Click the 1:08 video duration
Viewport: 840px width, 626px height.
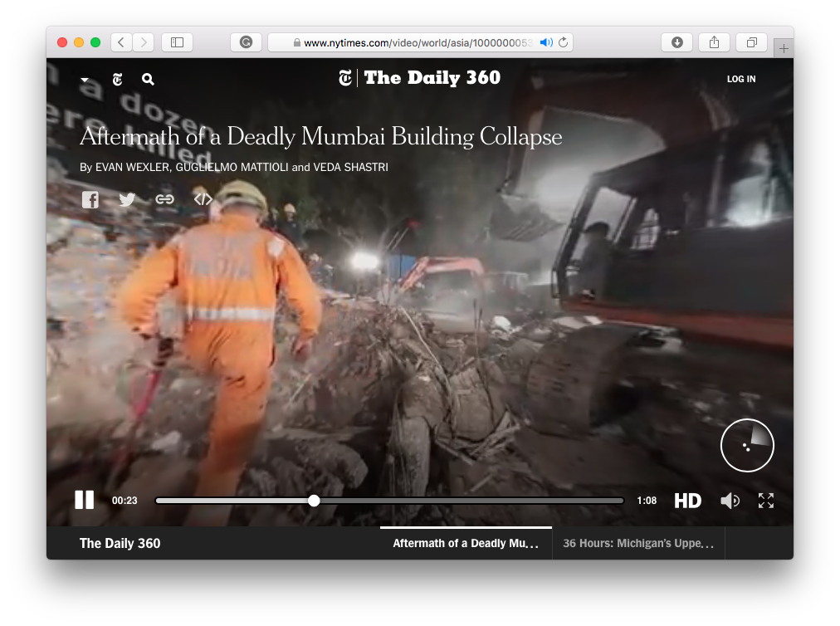647,501
